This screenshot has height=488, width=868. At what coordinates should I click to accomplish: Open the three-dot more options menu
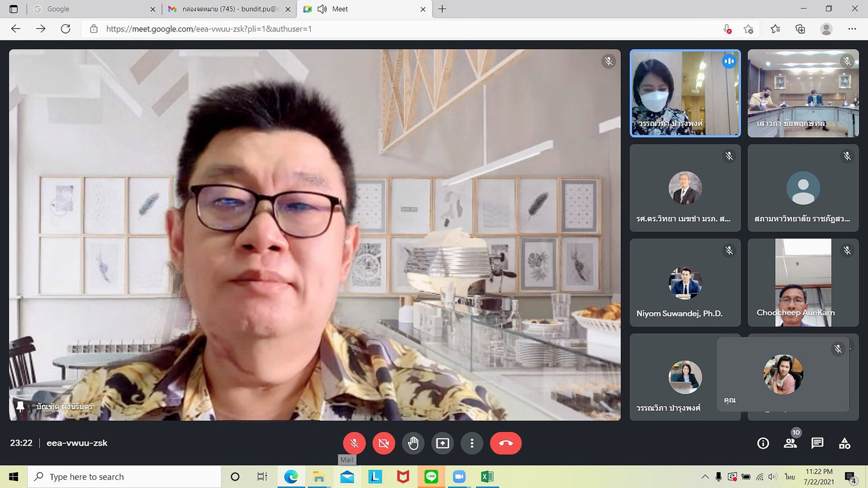[472, 443]
